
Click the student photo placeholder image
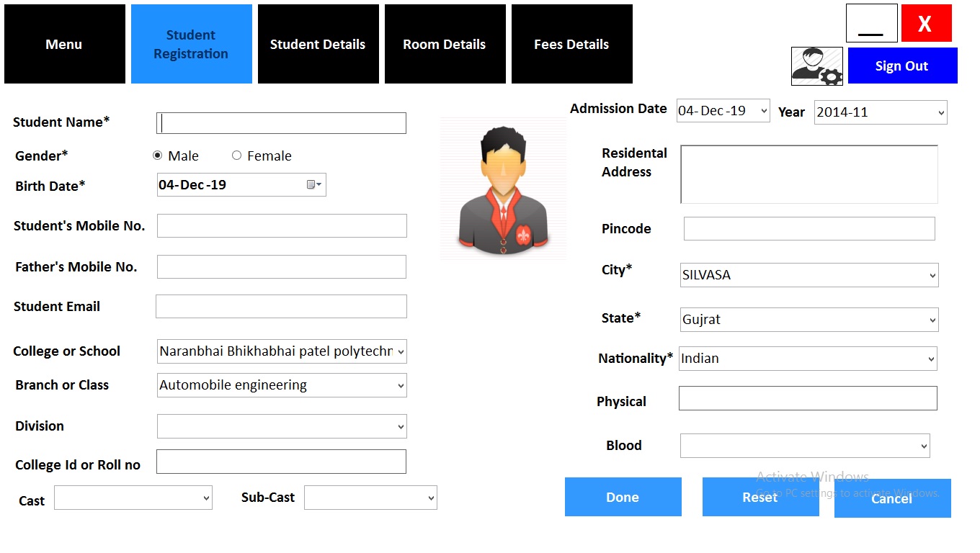(502, 189)
